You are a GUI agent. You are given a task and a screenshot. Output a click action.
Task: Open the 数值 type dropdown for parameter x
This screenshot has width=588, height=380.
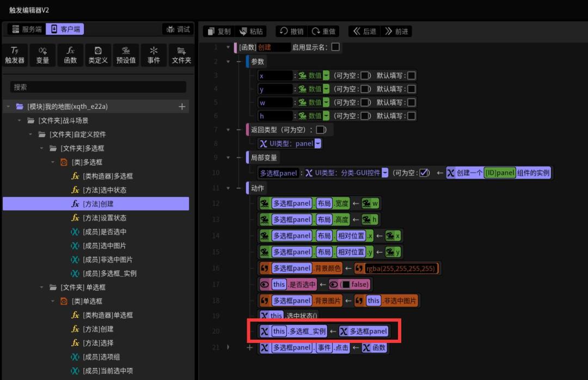326,75
